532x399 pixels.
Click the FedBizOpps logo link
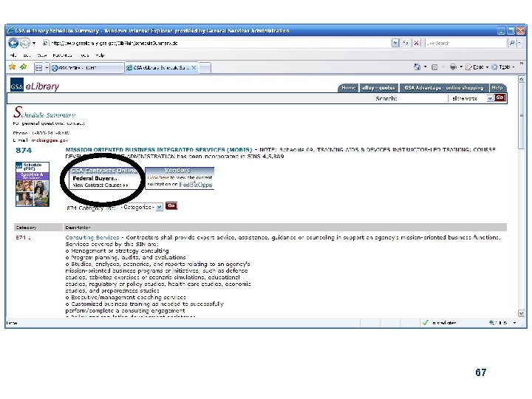coord(196,185)
